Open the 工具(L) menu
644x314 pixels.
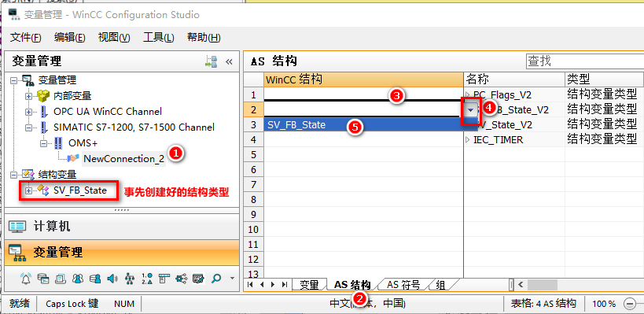coord(159,38)
